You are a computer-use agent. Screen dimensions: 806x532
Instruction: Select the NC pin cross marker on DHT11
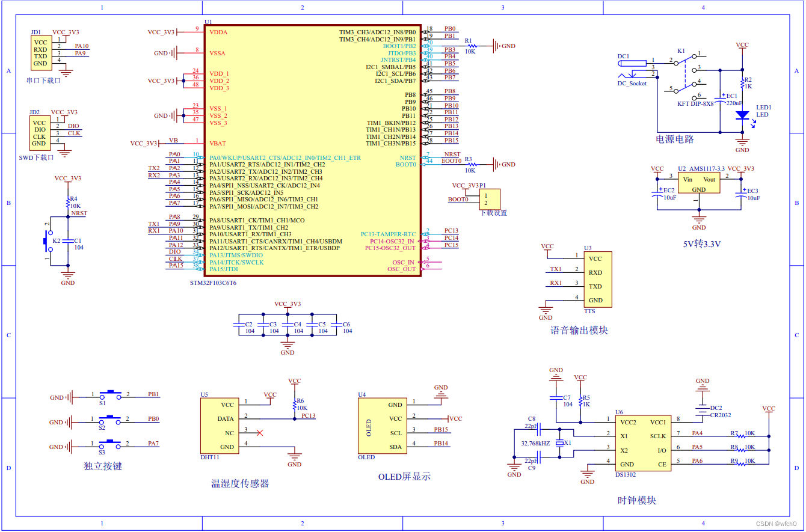(259, 433)
